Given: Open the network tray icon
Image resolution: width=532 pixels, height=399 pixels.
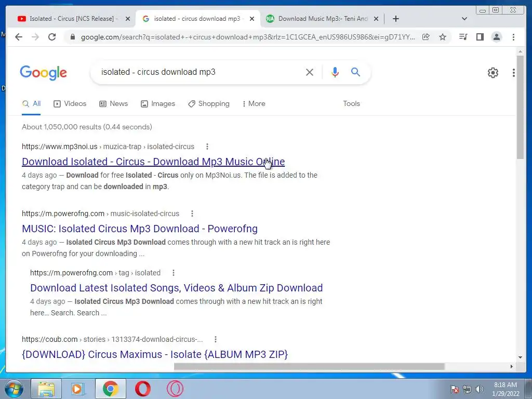Looking at the screenshot, I should tap(467, 389).
